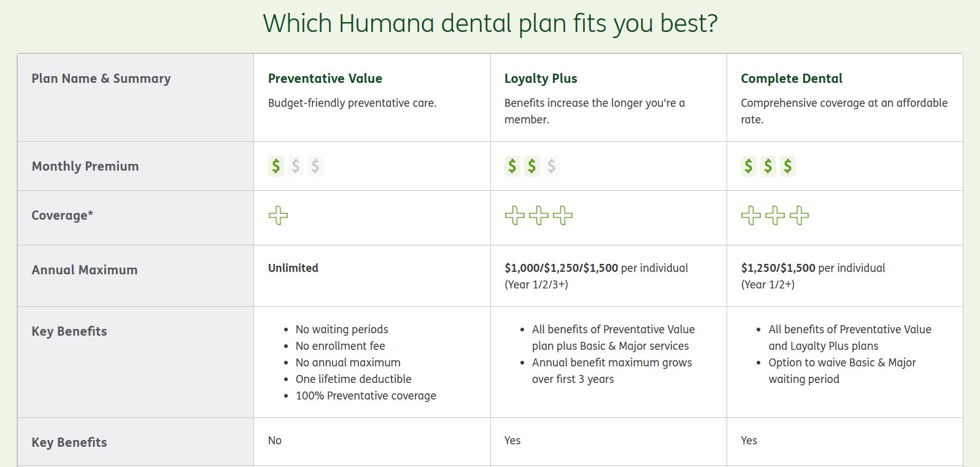The image size is (980, 467).
Task: Click the greyed-out dollar icon under Loyalty Plus
Action: [552, 166]
